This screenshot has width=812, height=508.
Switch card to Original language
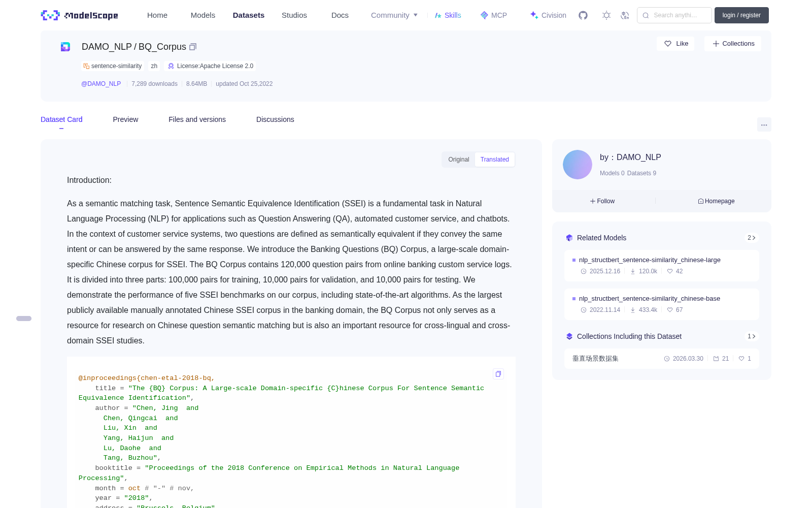coord(459,160)
